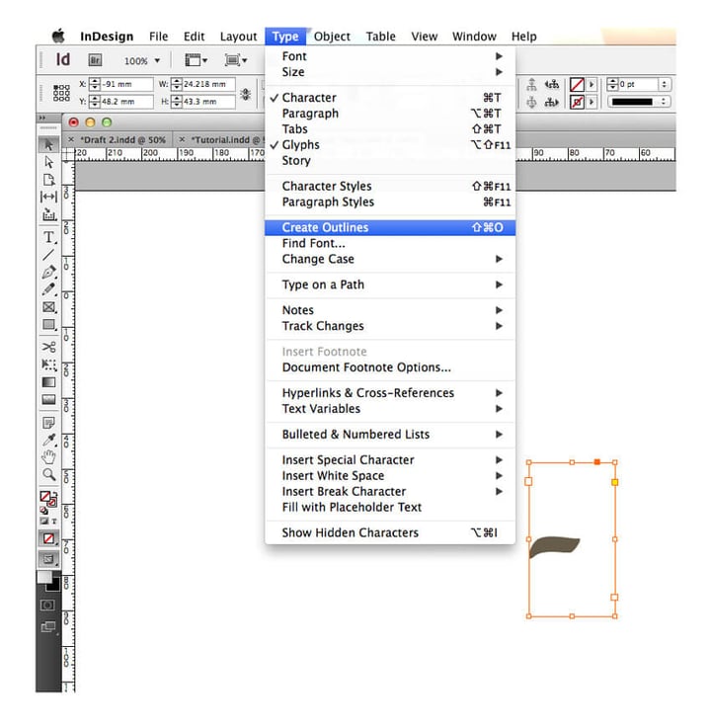Click the Select Next Object icon
This screenshot has width=711, height=728.
tap(551, 102)
